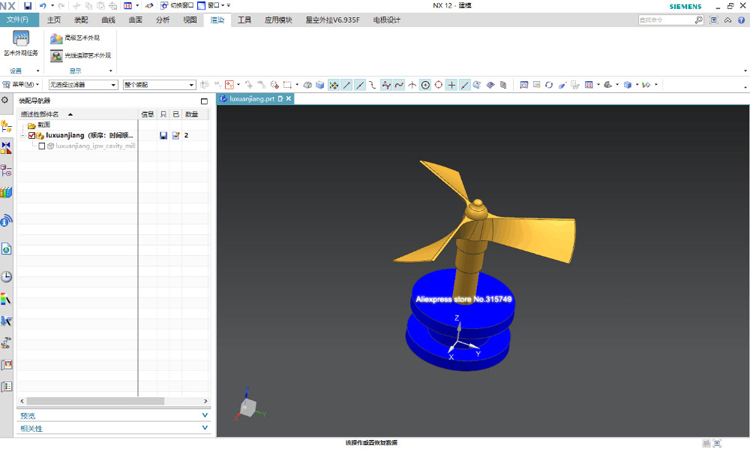Open the 应用模块 application tab
750x449 pixels.
click(x=278, y=20)
